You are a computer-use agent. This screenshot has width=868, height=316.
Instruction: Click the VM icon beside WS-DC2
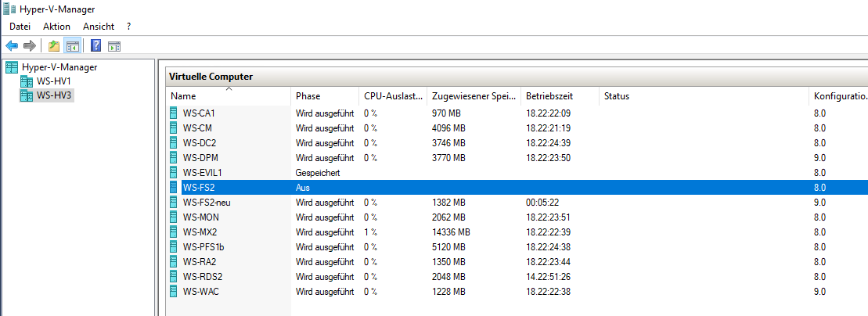pos(174,143)
